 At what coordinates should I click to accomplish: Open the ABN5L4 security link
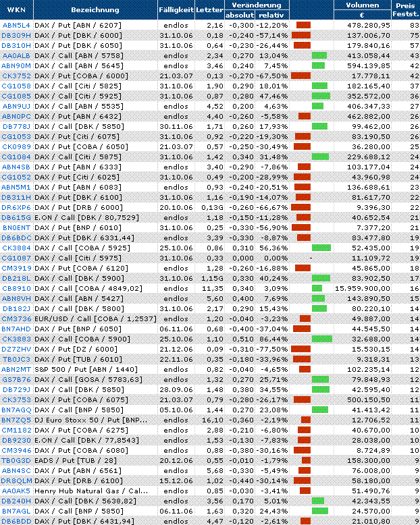(x=16, y=26)
